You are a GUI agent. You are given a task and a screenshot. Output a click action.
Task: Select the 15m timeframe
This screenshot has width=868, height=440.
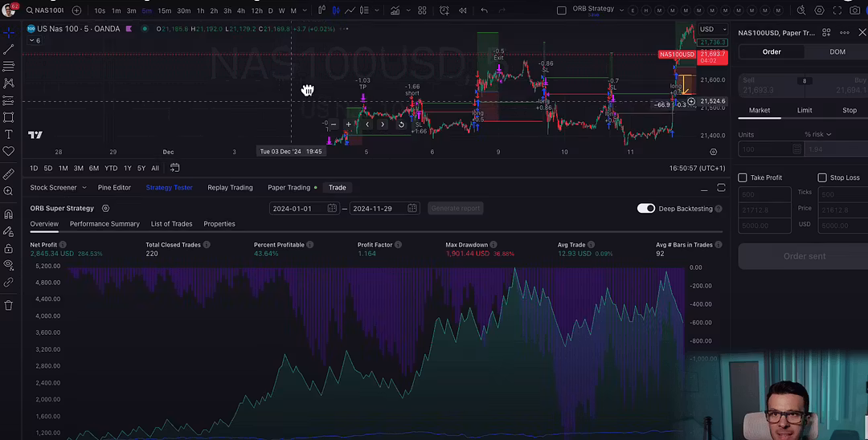(x=164, y=10)
